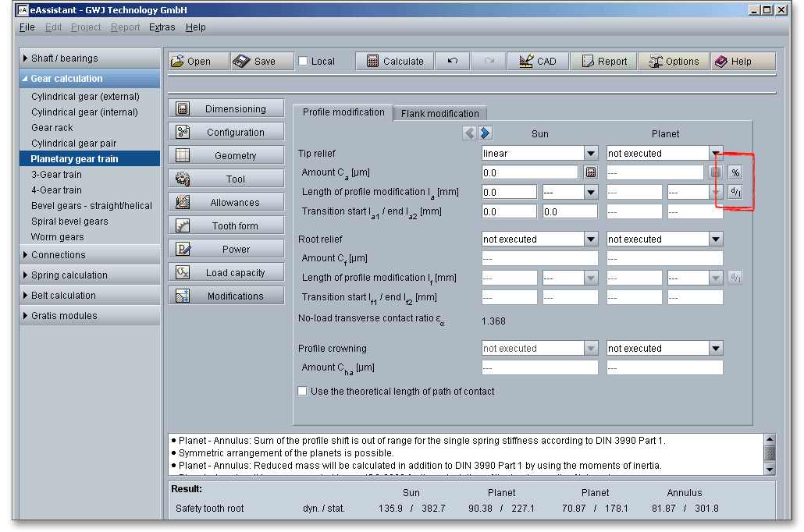This screenshot has height=532, width=804.
Task: Open Planet root relief dropdown
Action: pyautogui.click(x=715, y=239)
